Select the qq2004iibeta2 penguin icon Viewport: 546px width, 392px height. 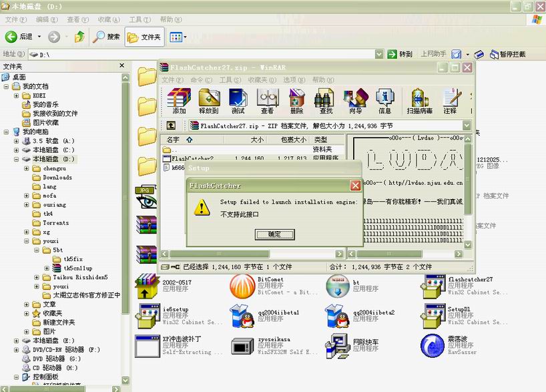(338, 316)
